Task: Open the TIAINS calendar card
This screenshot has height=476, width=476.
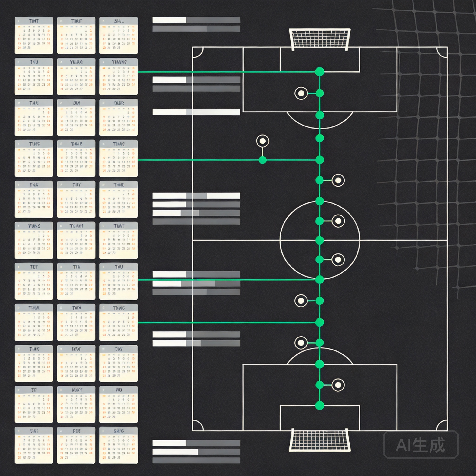Action: (x=119, y=76)
